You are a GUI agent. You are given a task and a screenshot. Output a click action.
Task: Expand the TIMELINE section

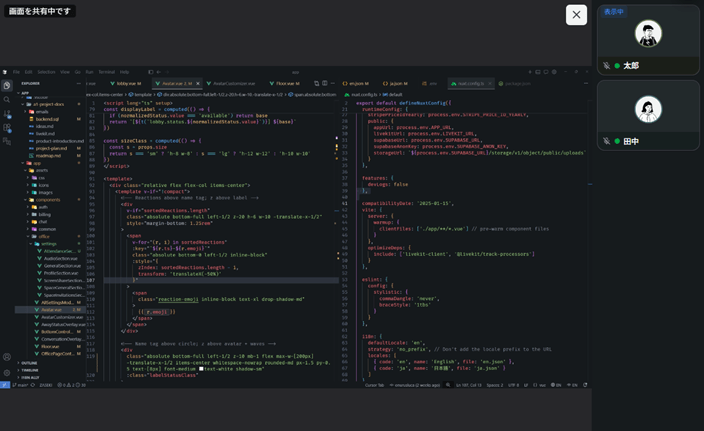(30, 370)
